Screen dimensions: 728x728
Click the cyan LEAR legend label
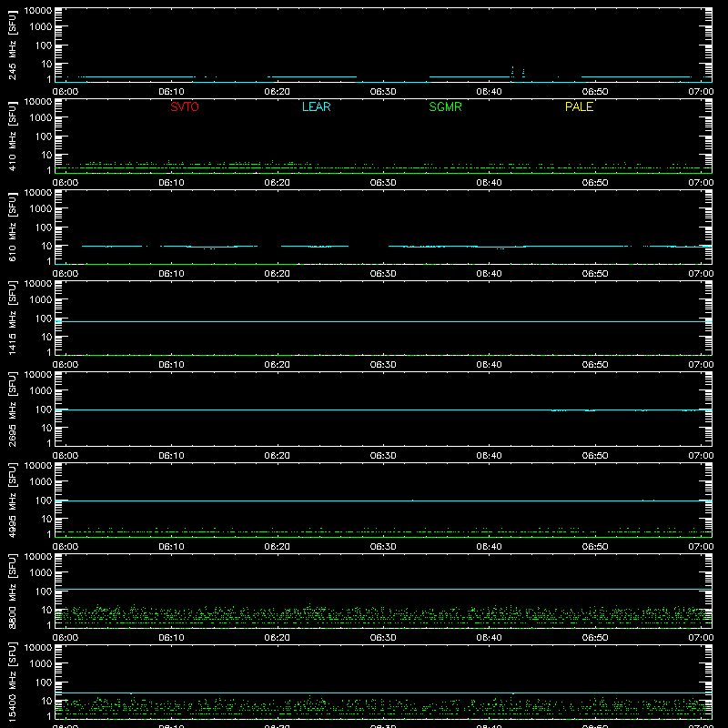point(316,106)
